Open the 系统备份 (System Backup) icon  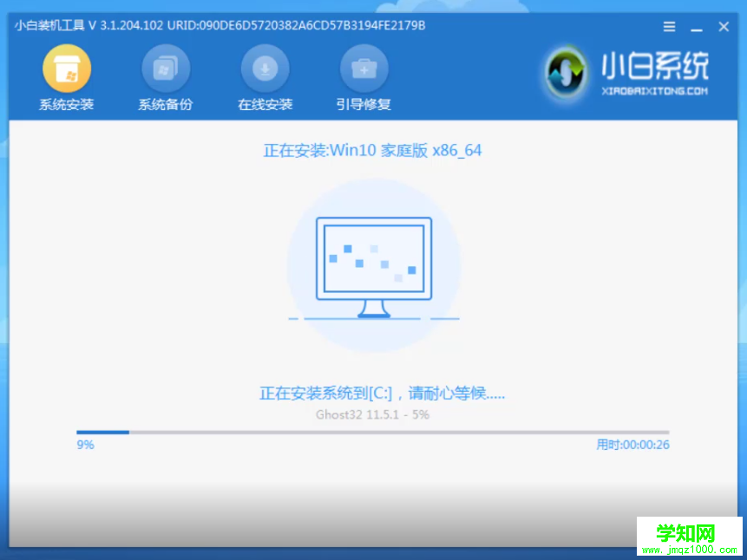[x=165, y=67]
